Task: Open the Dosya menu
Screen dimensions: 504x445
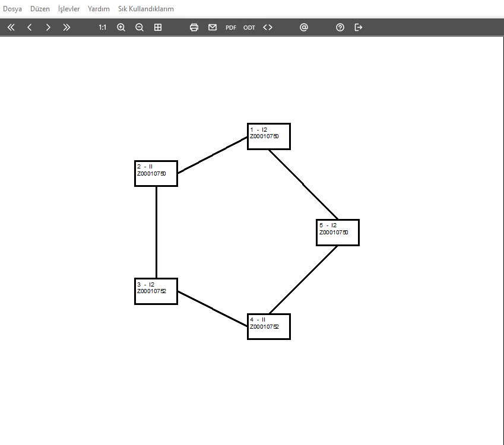Action: click(12, 9)
